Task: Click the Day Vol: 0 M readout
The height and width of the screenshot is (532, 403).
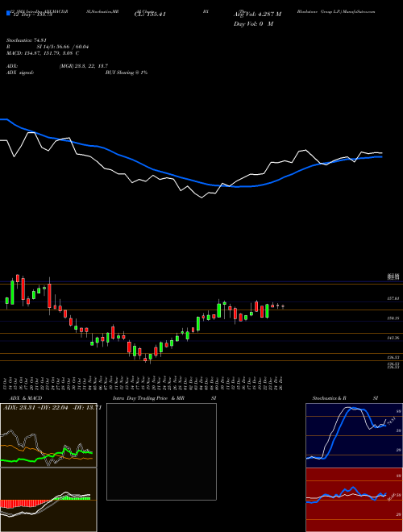Action: point(253,24)
